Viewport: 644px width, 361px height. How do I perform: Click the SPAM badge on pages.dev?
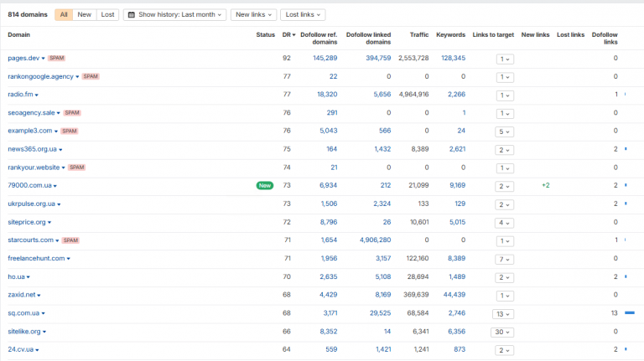pyautogui.click(x=56, y=59)
